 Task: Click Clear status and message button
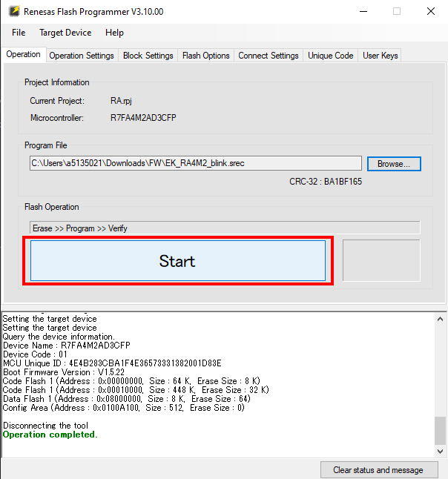pyautogui.click(x=379, y=470)
